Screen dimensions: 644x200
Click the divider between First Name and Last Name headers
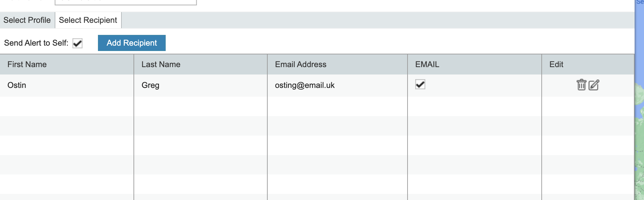coord(134,64)
